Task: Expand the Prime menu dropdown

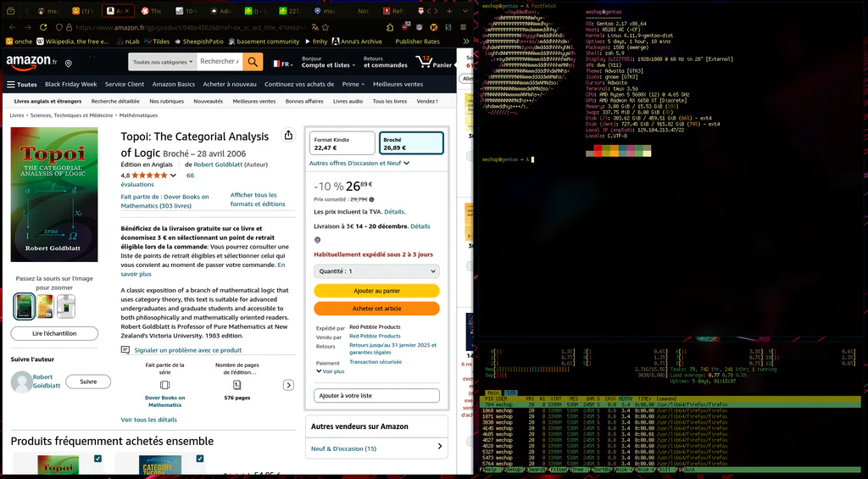Action: point(353,84)
